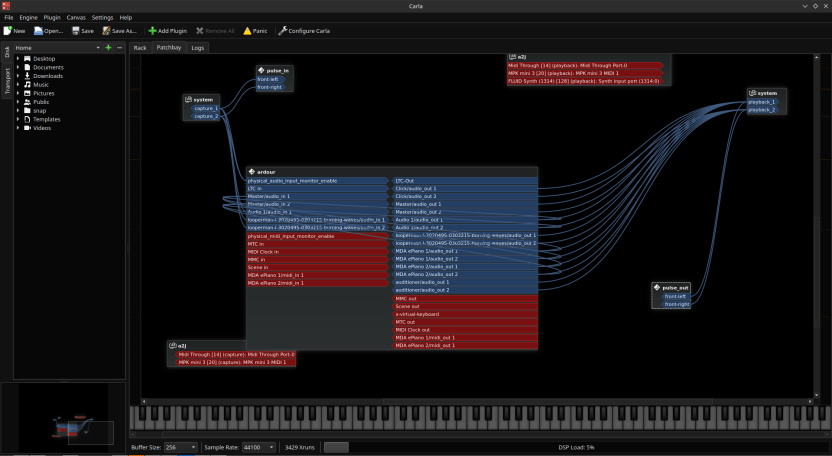
Task: Open the Sample Rate dropdown
Action: pyautogui.click(x=259, y=448)
